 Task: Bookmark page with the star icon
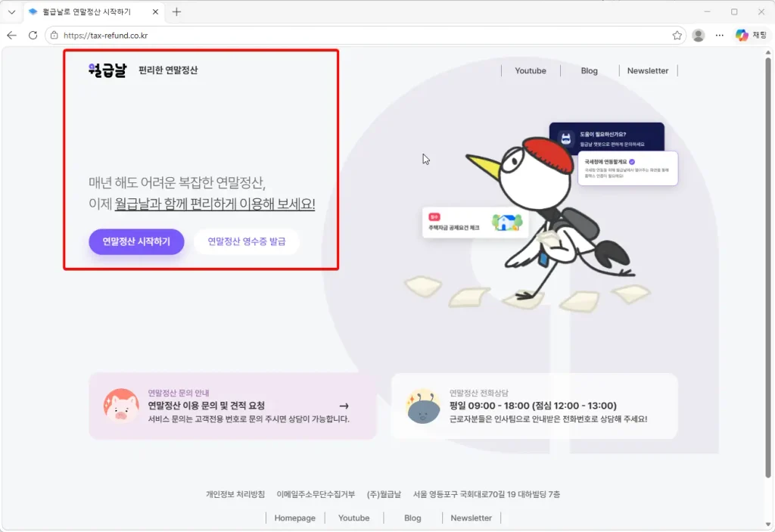pyautogui.click(x=677, y=35)
